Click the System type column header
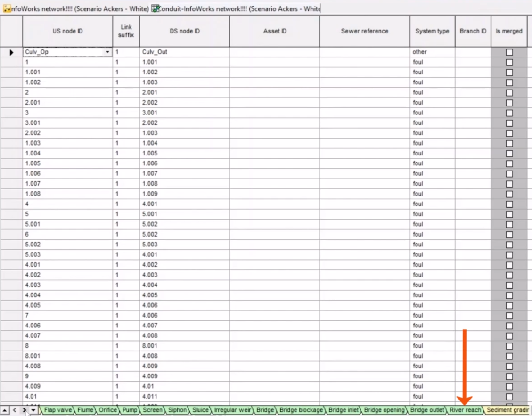The height and width of the screenshot is (416, 532). tap(432, 31)
